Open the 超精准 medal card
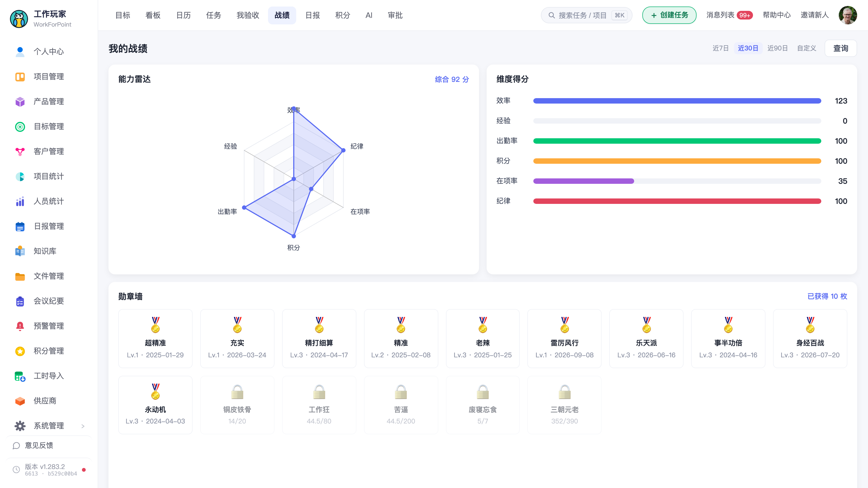This screenshot has width=868, height=488. point(155,338)
